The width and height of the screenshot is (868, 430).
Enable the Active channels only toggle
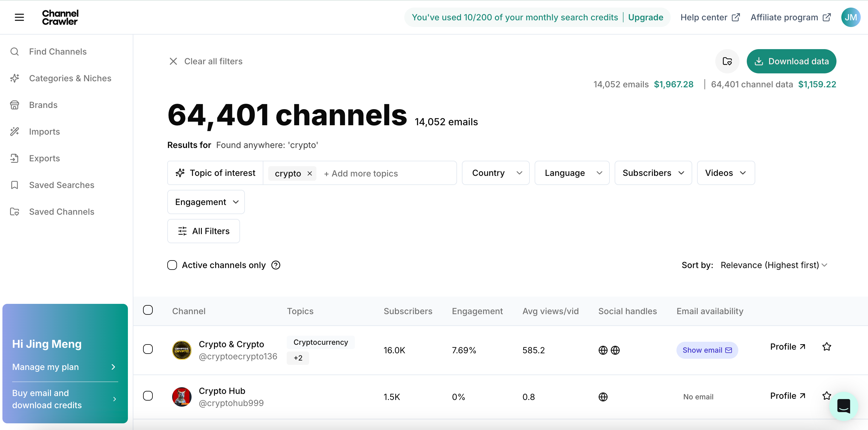[172, 265]
